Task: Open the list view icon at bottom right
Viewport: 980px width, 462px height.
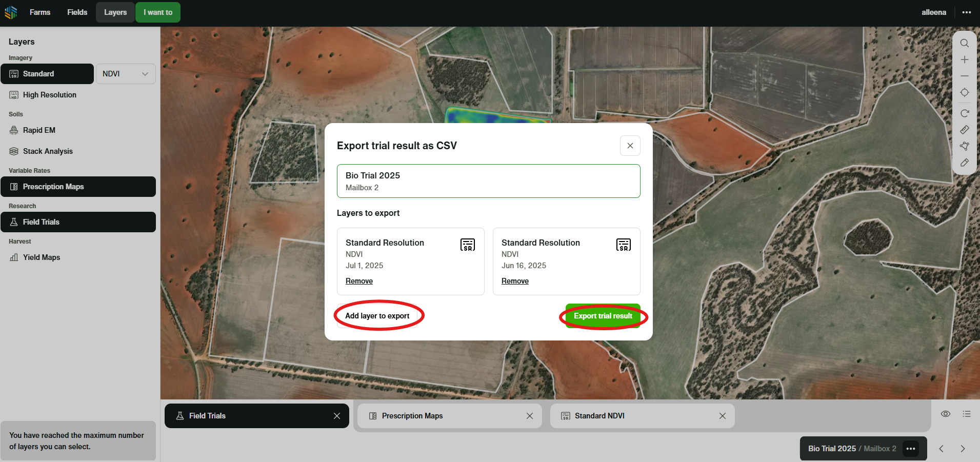Action: pos(966,414)
